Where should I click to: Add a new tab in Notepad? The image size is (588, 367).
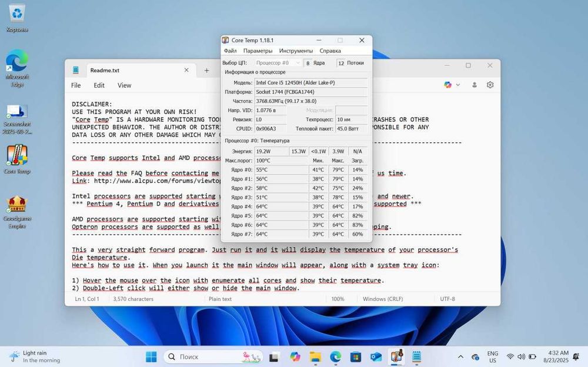pos(206,70)
